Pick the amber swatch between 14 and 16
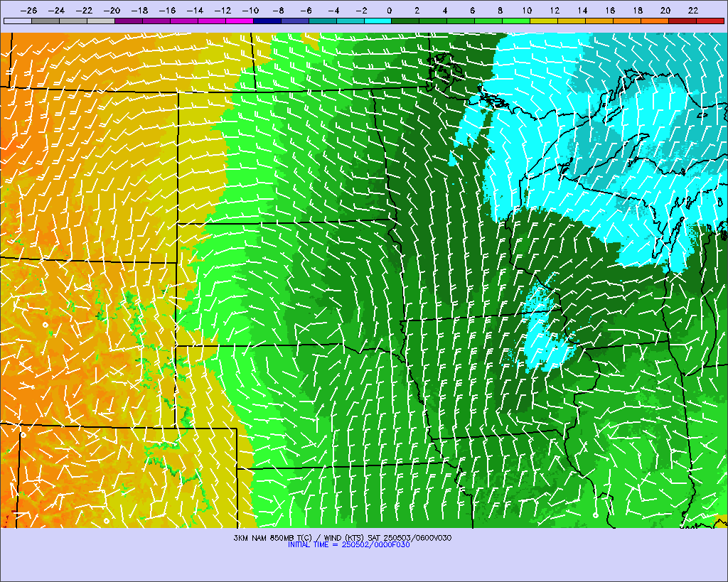 (x=600, y=21)
